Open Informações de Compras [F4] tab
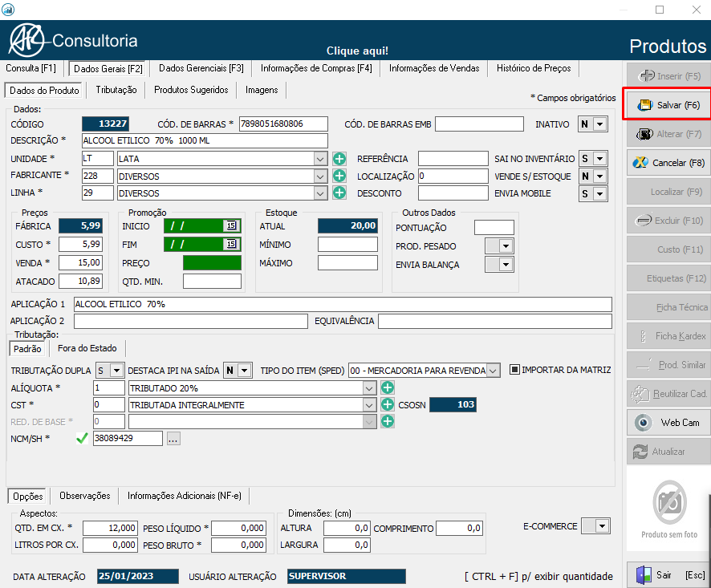 point(316,68)
